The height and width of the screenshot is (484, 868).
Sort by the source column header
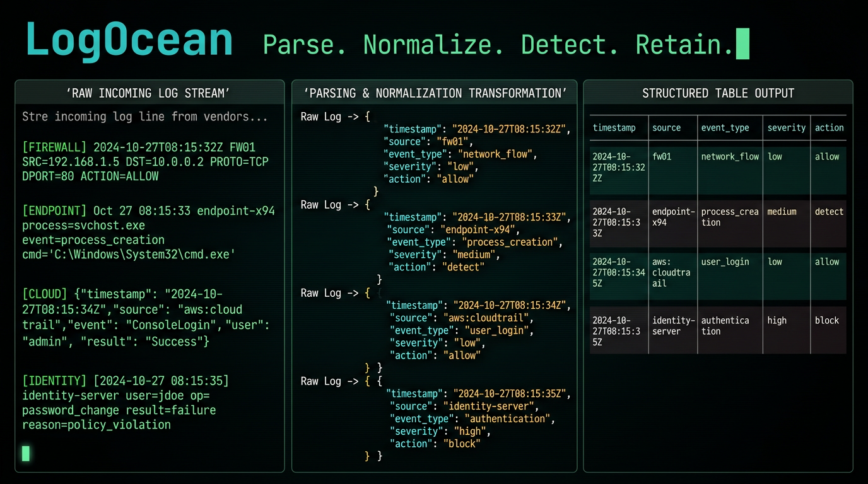(666, 127)
